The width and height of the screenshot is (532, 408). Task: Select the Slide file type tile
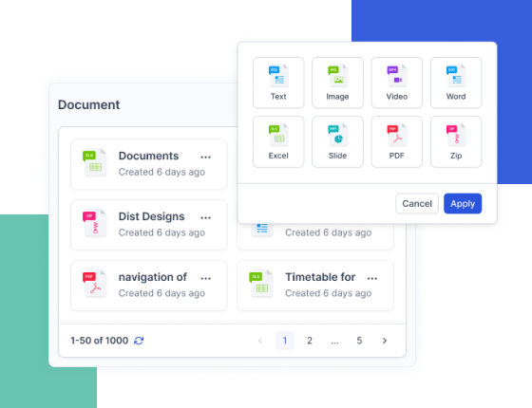coord(337,141)
